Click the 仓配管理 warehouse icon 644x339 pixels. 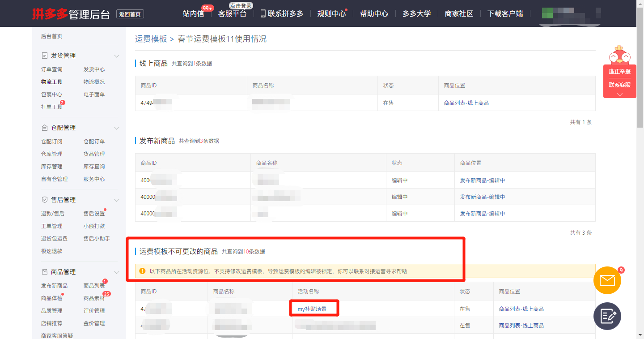[44, 128]
